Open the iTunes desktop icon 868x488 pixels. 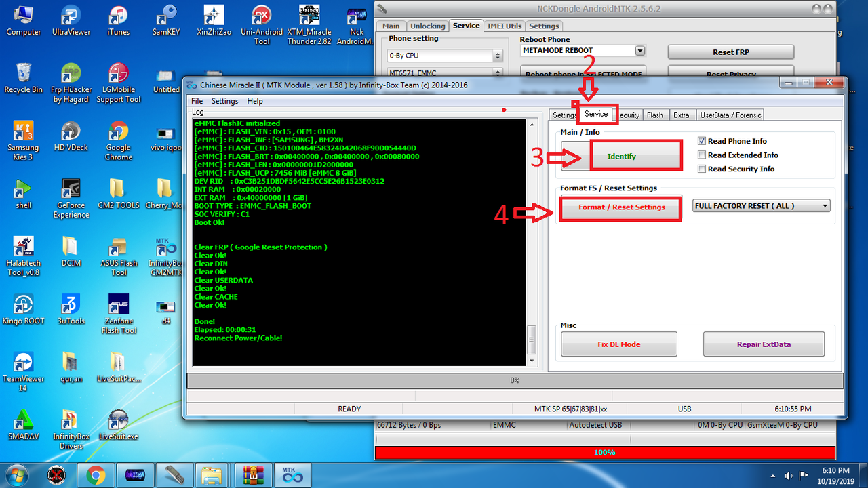(118, 20)
